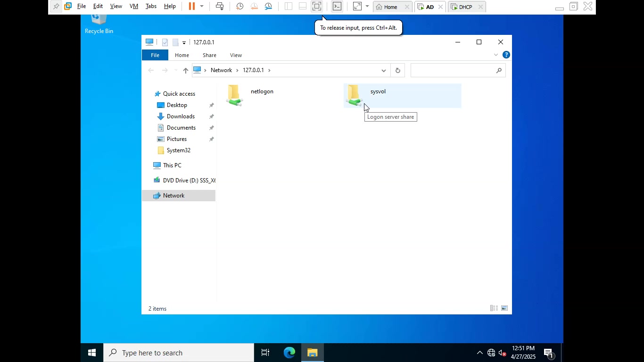Click the stretch guest display icon
Screen dimensions: 644x362
pyautogui.click(x=357, y=7)
